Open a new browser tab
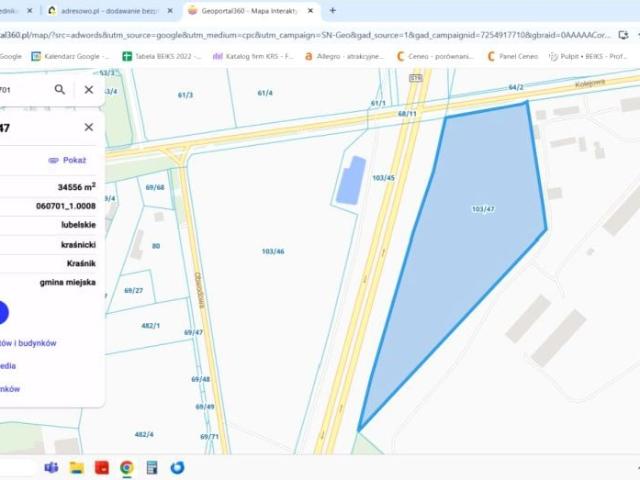The width and height of the screenshot is (640, 480). coord(332,10)
